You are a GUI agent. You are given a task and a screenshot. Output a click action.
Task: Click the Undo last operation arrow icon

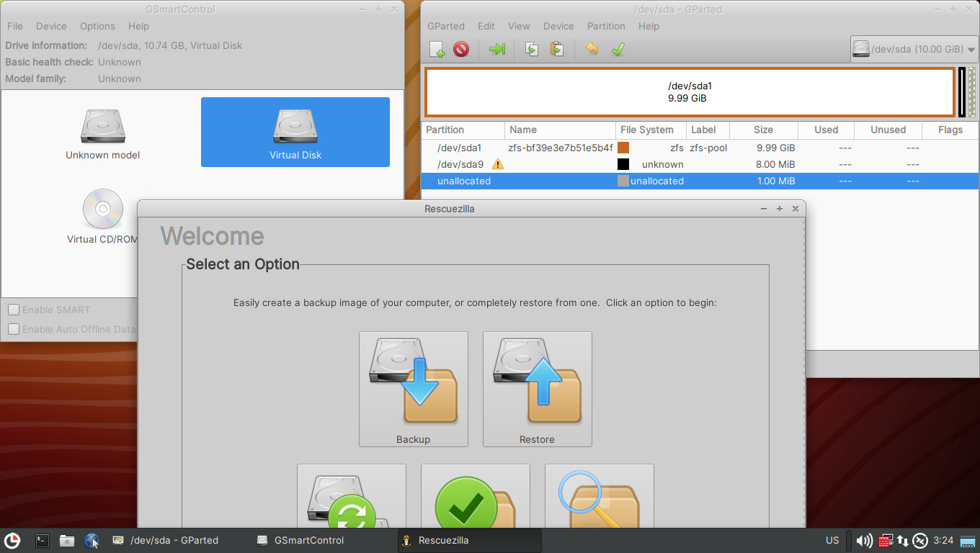[x=592, y=49]
